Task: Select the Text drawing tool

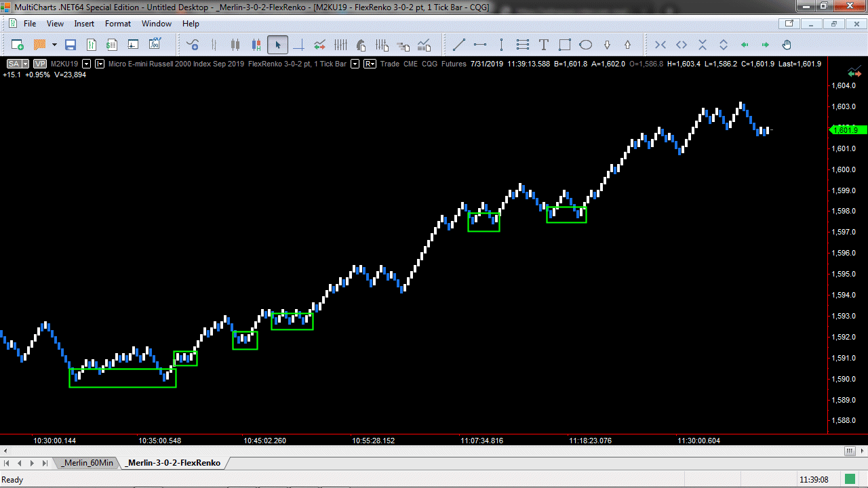Action: pyautogui.click(x=543, y=45)
